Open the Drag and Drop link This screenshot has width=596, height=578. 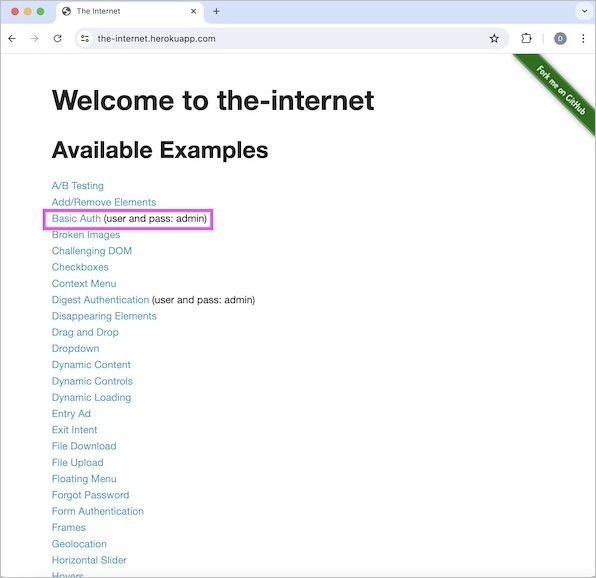pos(85,332)
